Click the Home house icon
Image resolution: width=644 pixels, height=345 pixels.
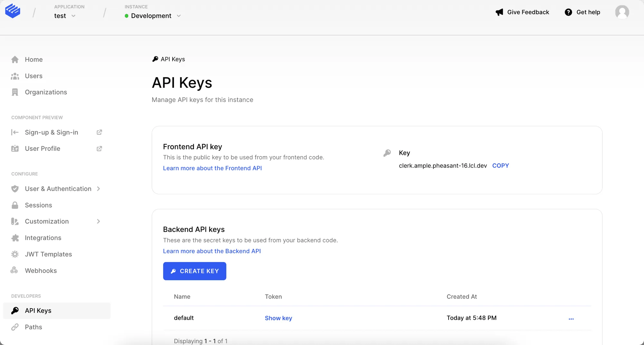[15, 59]
